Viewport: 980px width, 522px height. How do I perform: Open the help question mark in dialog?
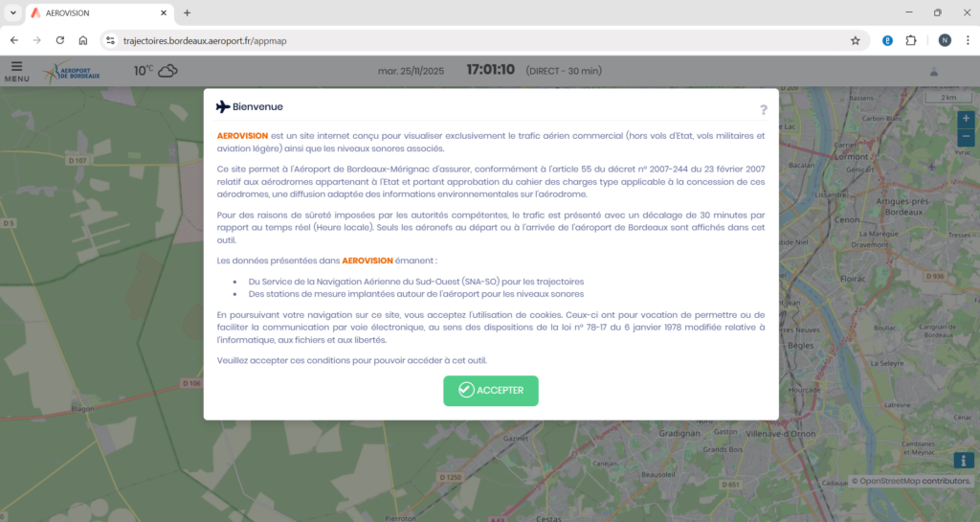(x=763, y=110)
